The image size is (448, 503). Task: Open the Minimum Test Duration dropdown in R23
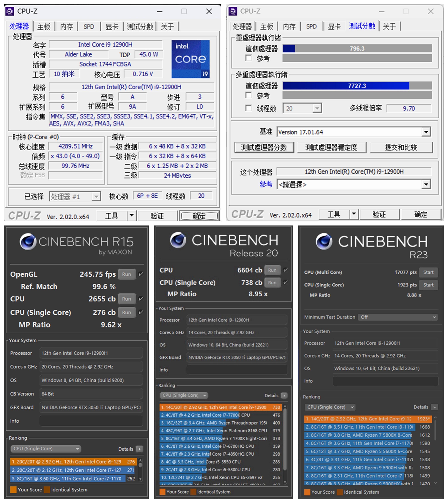tap(398, 317)
